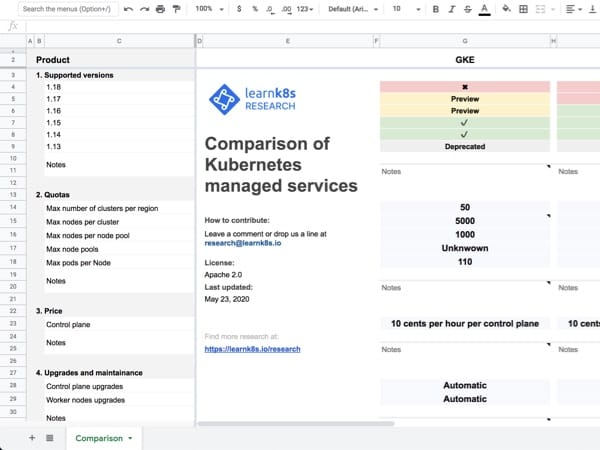Select the GKE header cell

465,60
